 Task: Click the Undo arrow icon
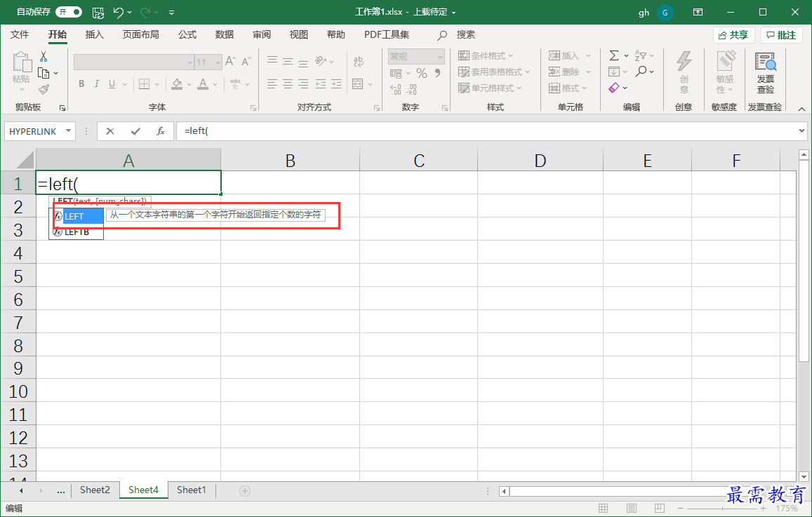coord(118,12)
